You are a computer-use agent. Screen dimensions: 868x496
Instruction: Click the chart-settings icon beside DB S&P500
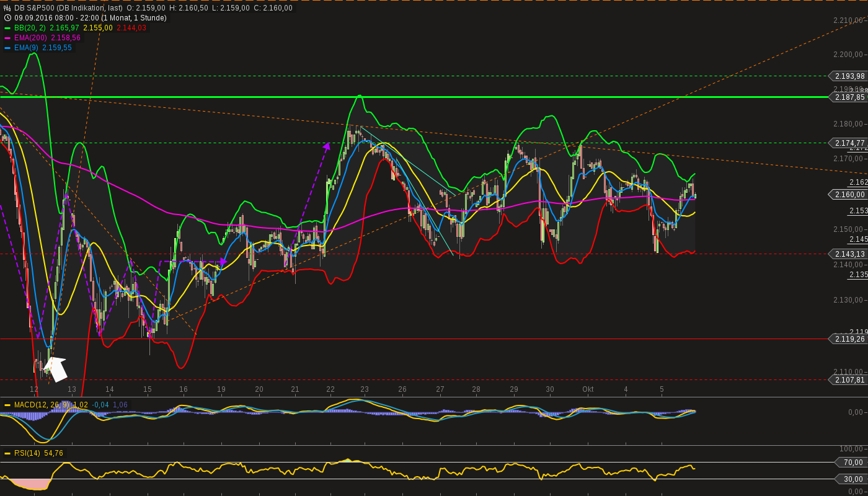[x=7, y=8]
